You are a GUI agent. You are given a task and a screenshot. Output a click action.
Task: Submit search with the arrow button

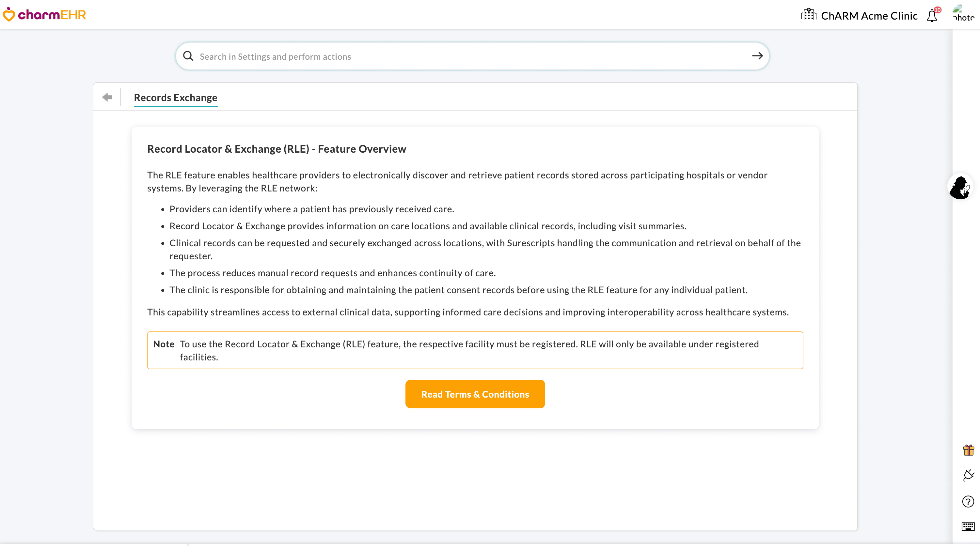[757, 56]
